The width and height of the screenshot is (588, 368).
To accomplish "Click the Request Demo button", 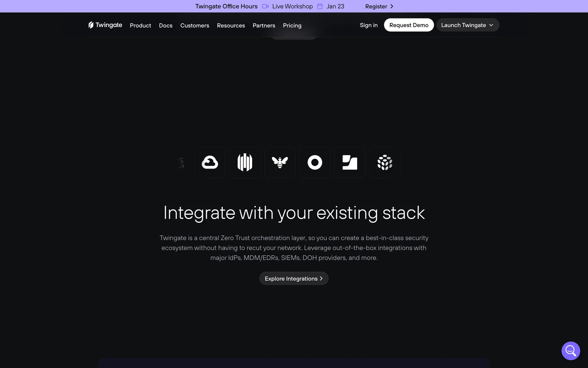I will click(x=409, y=25).
